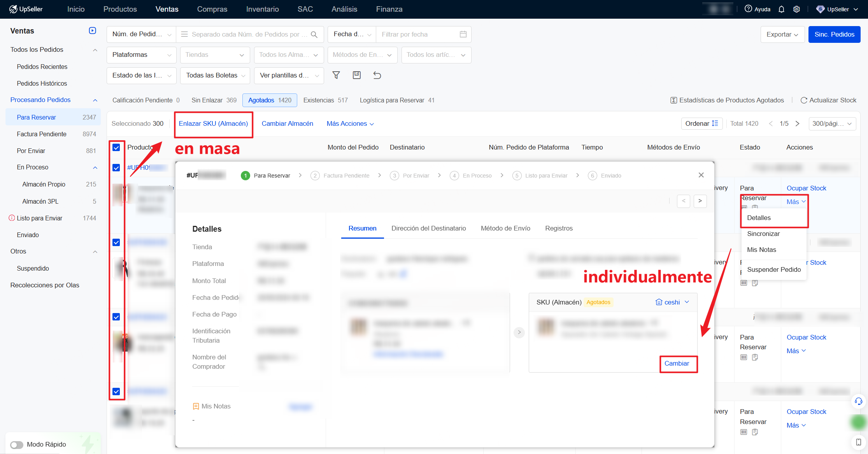Go to next page of orders
868x454 pixels.
coord(797,123)
